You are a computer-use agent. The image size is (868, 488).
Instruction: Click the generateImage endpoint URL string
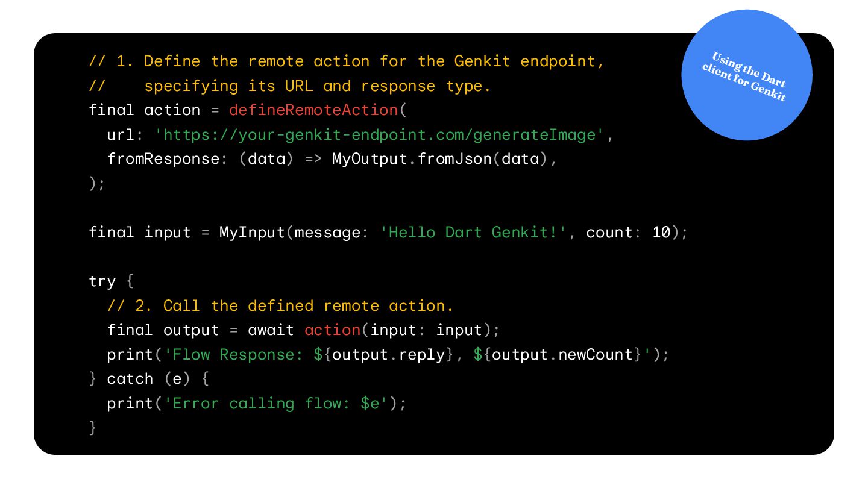click(380, 135)
